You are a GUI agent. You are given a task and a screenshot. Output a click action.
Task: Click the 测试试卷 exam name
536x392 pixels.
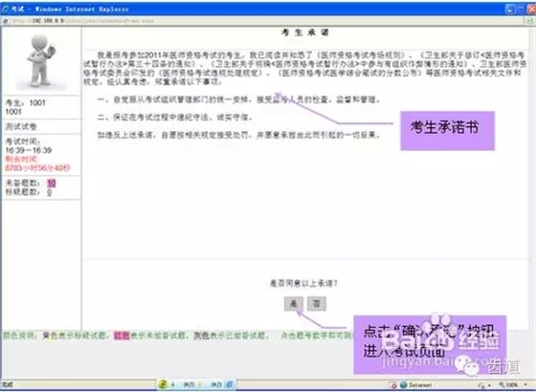pyautogui.click(x=21, y=126)
